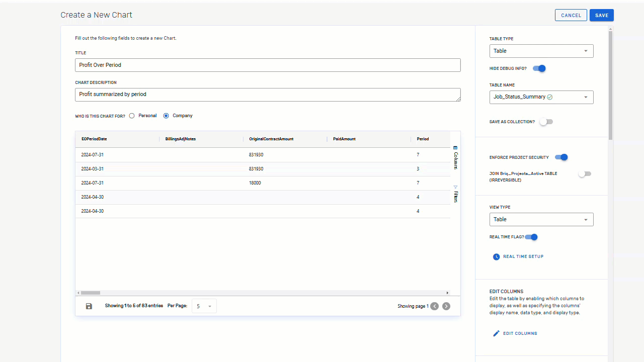The width and height of the screenshot is (644, 362).
Task: Click OriginalContractAmount column header
Action: click(x=271, y=139)
